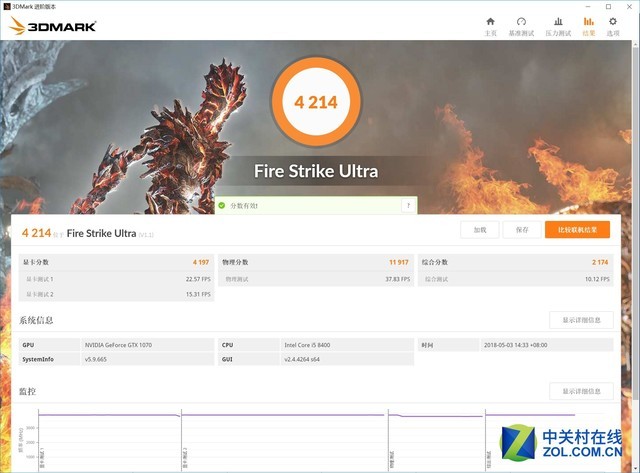Go to 基准测试 benchmarks gauge icon
This screenshot has height=473, width=640.
click(521, 22)
